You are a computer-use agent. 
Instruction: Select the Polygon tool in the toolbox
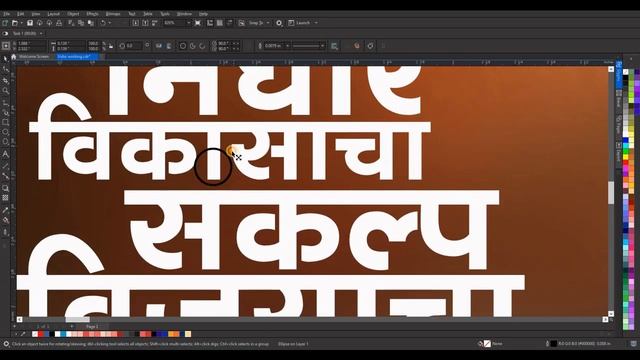[x=5, y=142]
